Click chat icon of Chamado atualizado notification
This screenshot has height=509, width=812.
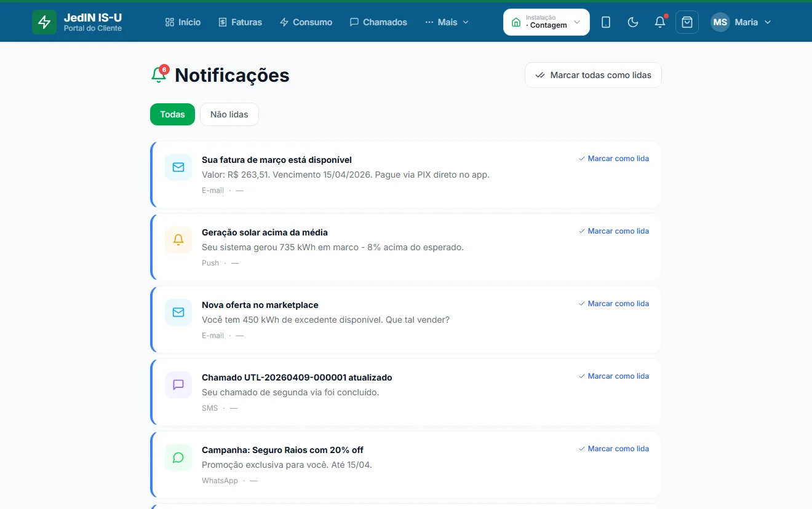point(178,385)
